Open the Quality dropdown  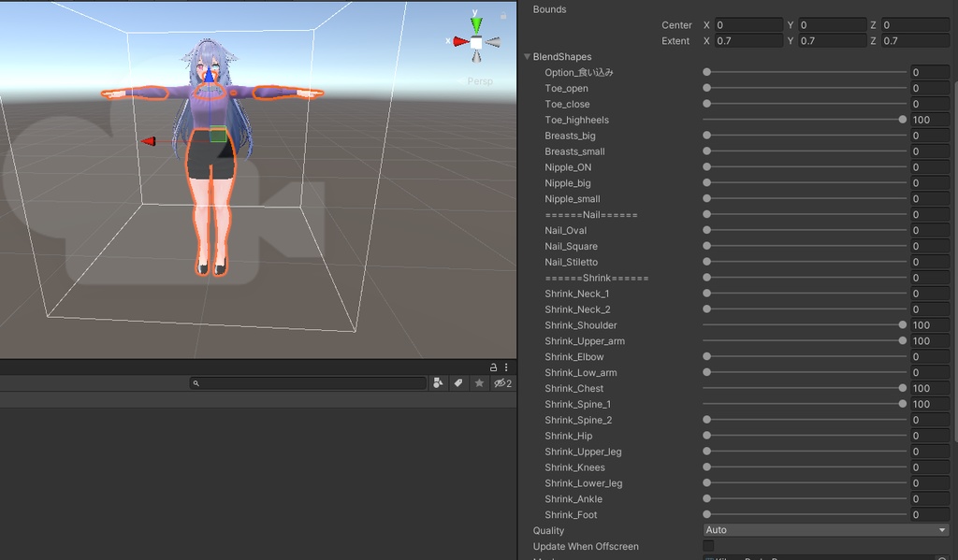826,530
